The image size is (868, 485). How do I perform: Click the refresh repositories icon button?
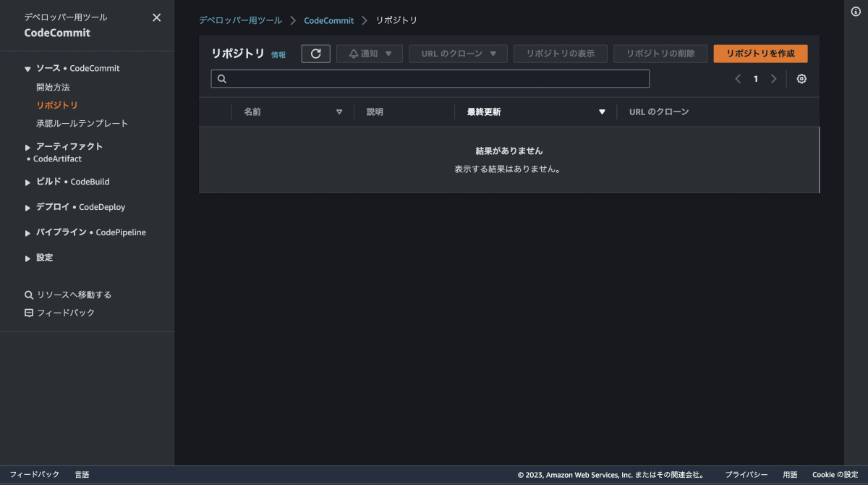(315, 54)
